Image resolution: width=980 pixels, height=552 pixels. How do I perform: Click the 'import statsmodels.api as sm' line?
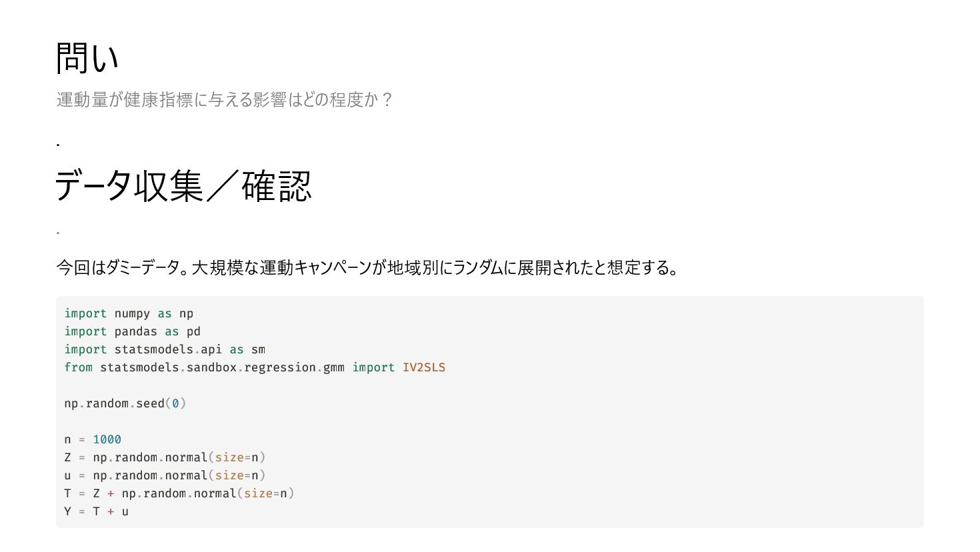(x=165, y=349)
